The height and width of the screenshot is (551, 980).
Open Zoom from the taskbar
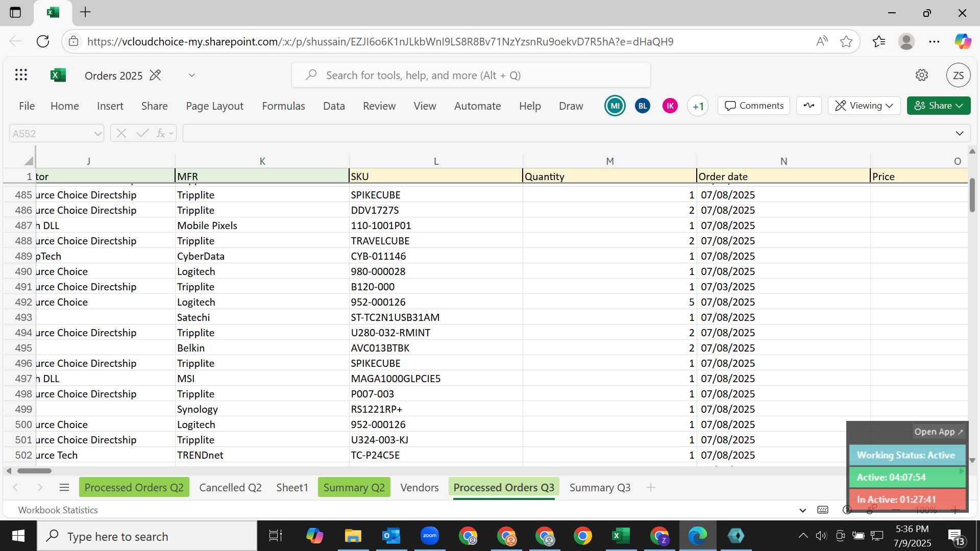(430, 536)
